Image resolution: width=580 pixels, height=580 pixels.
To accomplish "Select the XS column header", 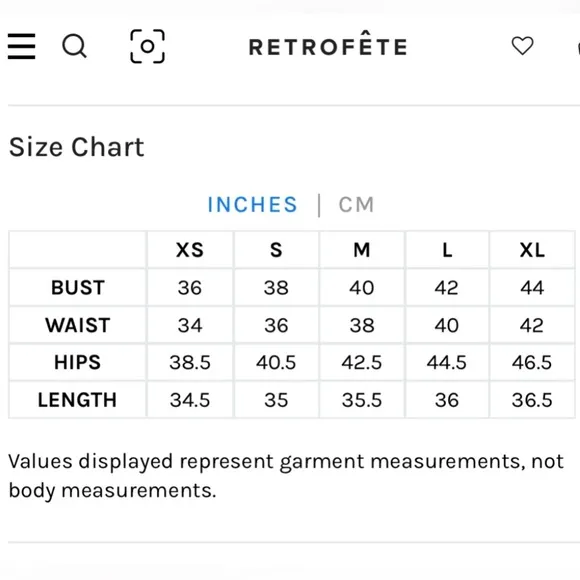I will (190, 250).
